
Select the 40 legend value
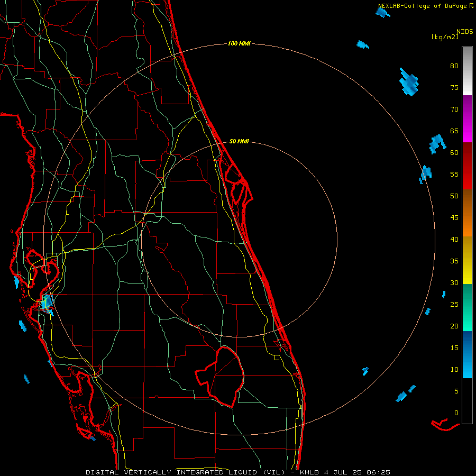[x=454, y=240]
